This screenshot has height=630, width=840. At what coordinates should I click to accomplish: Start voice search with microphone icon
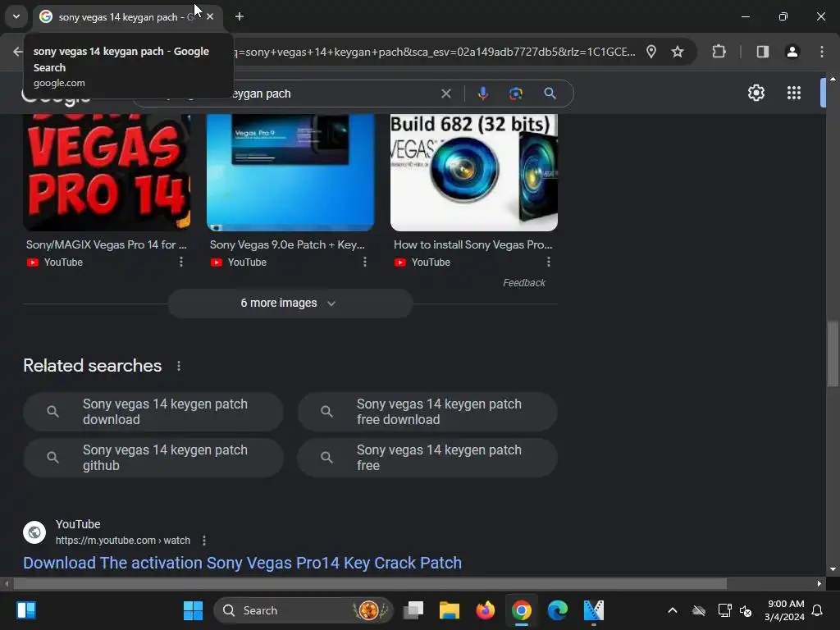[482, 94]
